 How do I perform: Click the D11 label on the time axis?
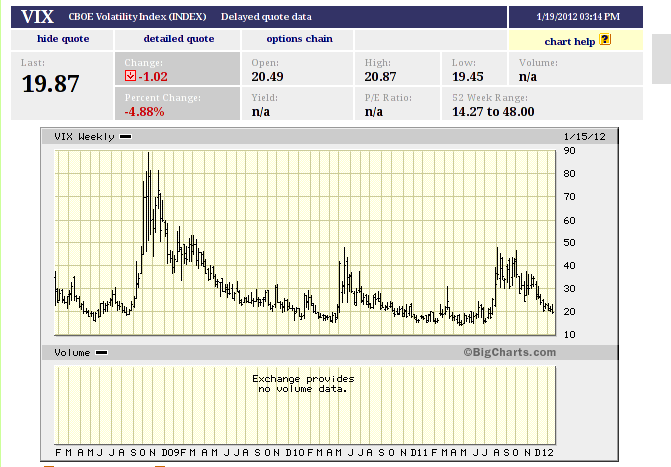tap(419, 453)
